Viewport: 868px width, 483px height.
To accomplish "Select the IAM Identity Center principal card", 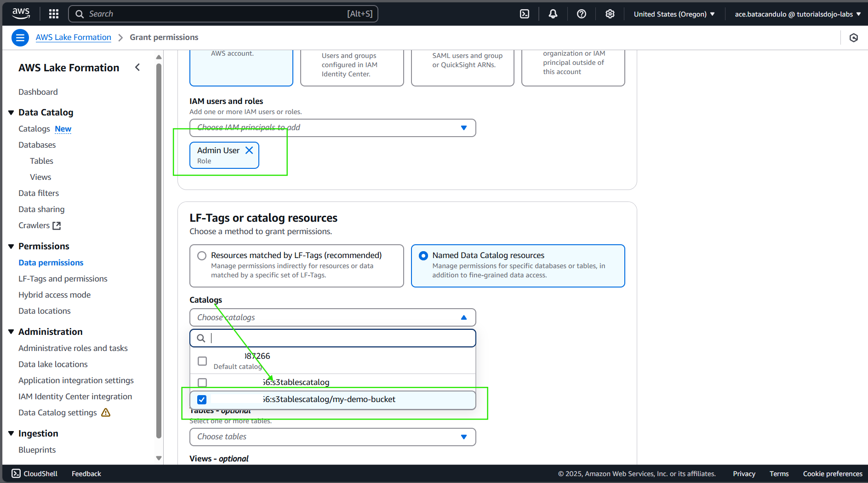I will [352, 68].
